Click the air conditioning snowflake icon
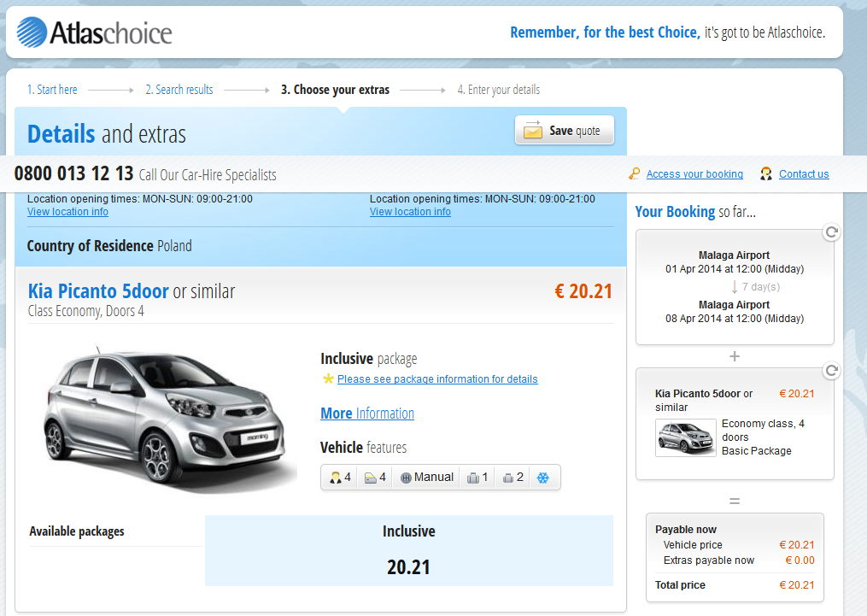 click(x=543, y=478)
